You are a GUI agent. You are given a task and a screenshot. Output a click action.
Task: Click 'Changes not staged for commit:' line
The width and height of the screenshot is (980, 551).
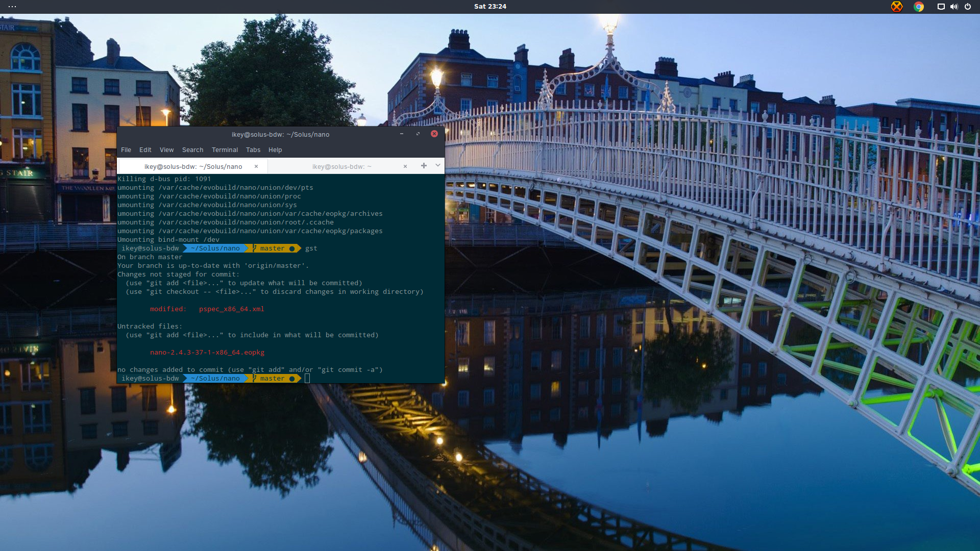pyautogui.click(x=178, y=274)
